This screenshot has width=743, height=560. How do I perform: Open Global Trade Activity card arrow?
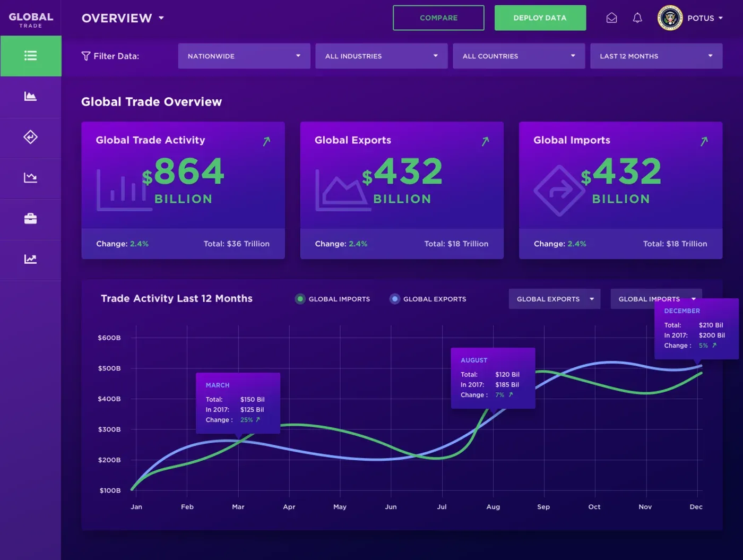pyautogui.click(x=266, y=141)
